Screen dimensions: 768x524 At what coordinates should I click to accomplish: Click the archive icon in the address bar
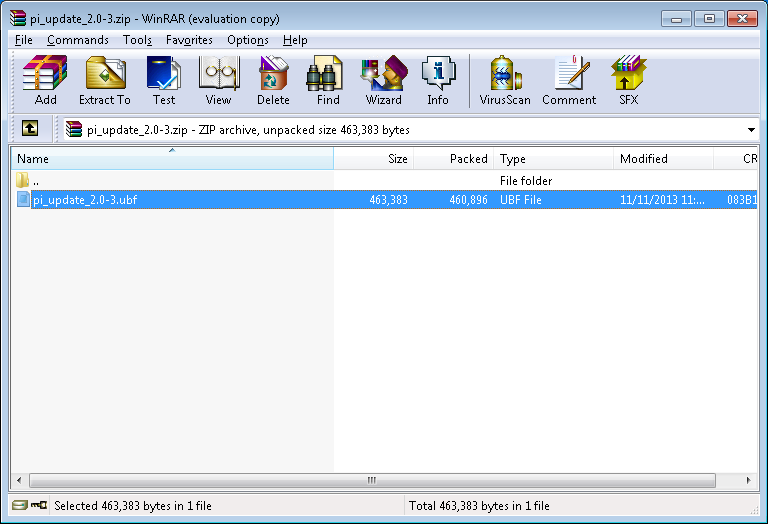[x=74, y=129]
